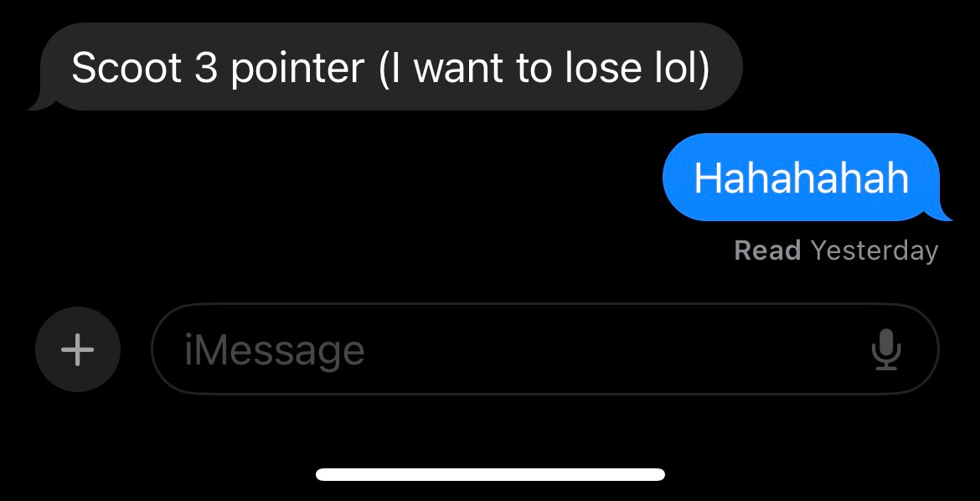This screenshot has width=980, height=501.
Task: Activate the mic icon inside message field
Action: coord(885,349)
